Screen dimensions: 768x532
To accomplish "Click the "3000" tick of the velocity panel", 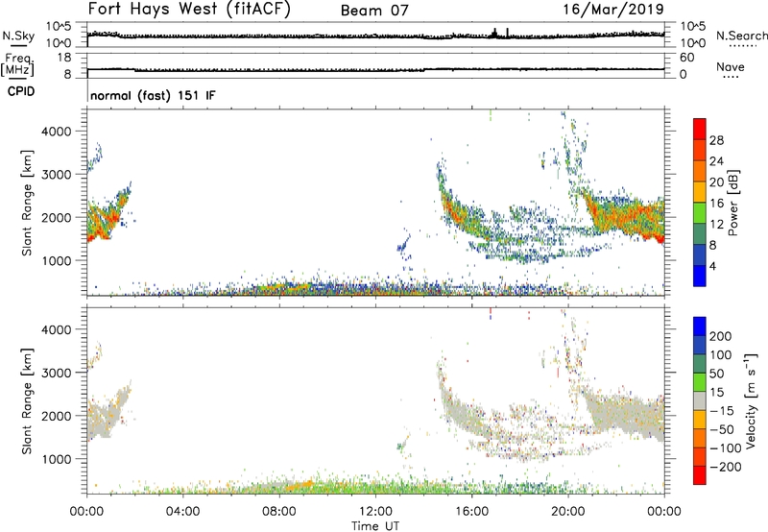I will pos(57,373).
